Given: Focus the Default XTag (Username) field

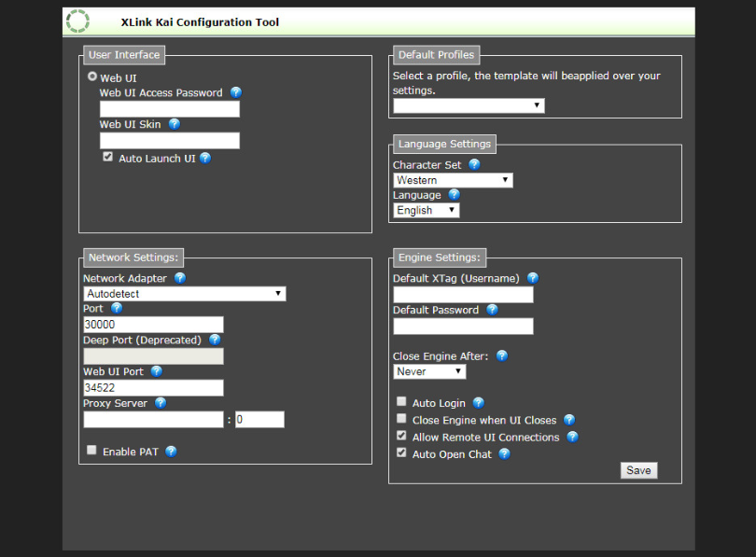Looking at the screenshot, I should coord(463,295).
